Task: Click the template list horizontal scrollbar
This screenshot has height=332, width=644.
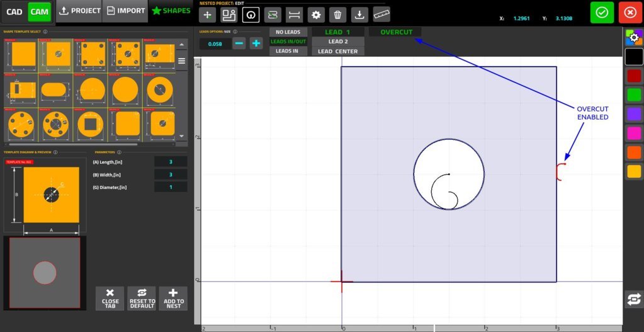Action: coord(74,144)
